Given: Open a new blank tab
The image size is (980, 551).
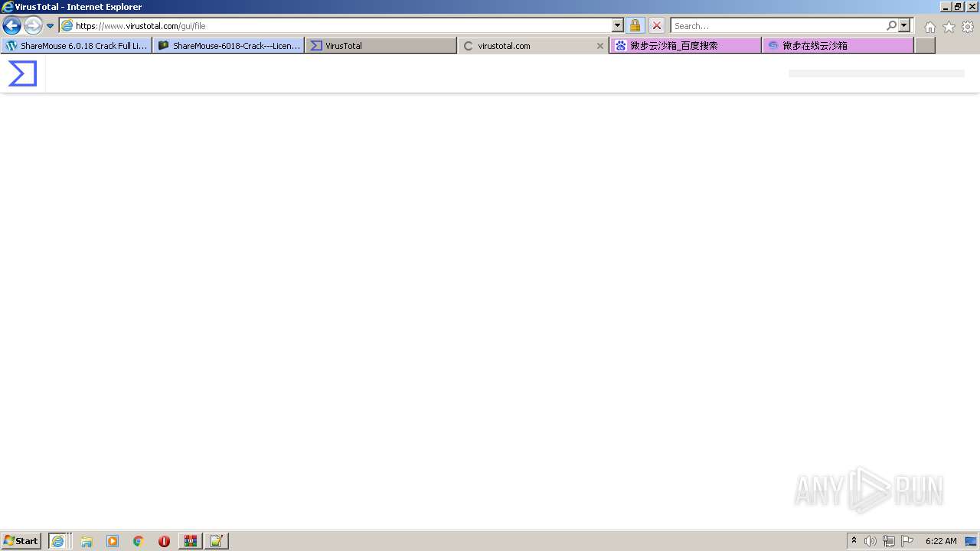Looking at the screenshot, I should click(925, 45).
